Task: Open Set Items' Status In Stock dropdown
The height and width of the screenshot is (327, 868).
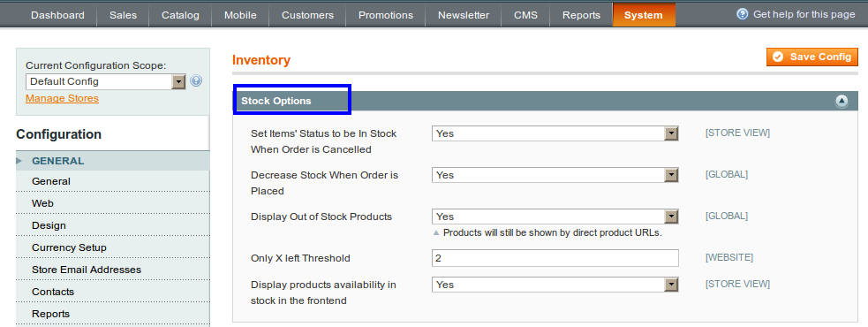Action: [x=555, y=133]
